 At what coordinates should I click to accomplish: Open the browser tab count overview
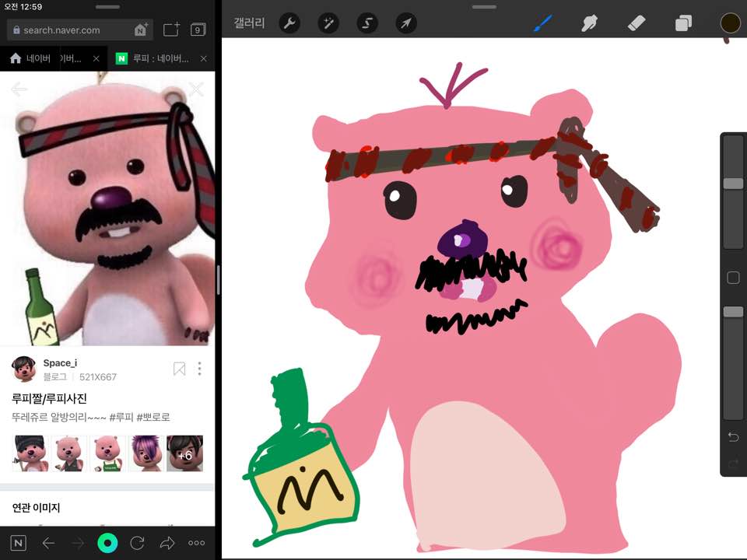[198, 30]
